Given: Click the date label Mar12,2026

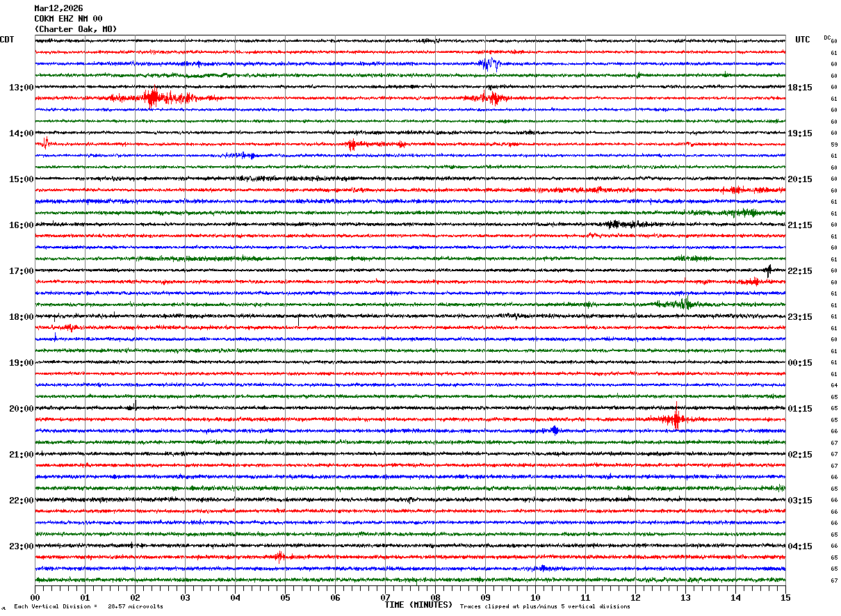Looking at the screenshot, I should (58, 8).
